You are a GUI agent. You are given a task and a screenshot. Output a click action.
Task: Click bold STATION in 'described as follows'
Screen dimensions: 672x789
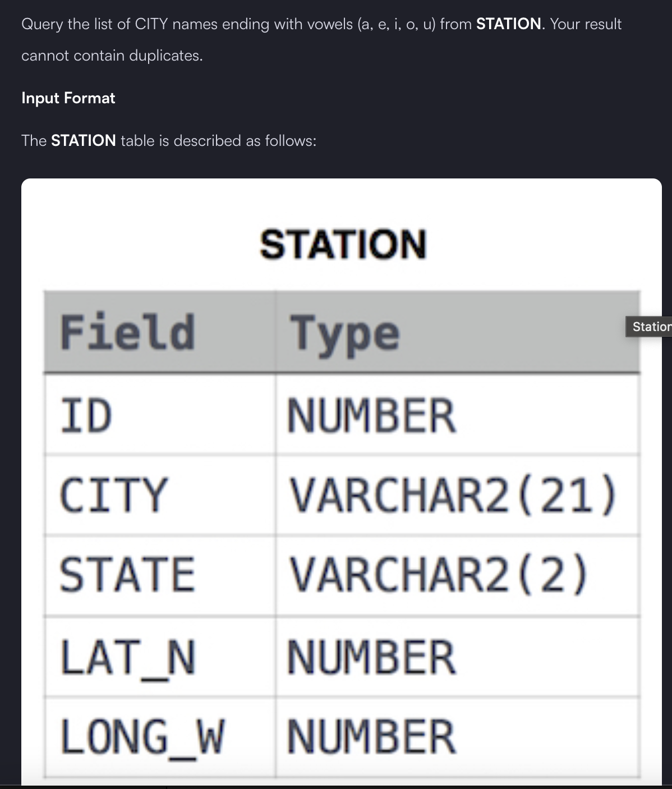pyautogui.click(x=84, y=140)
